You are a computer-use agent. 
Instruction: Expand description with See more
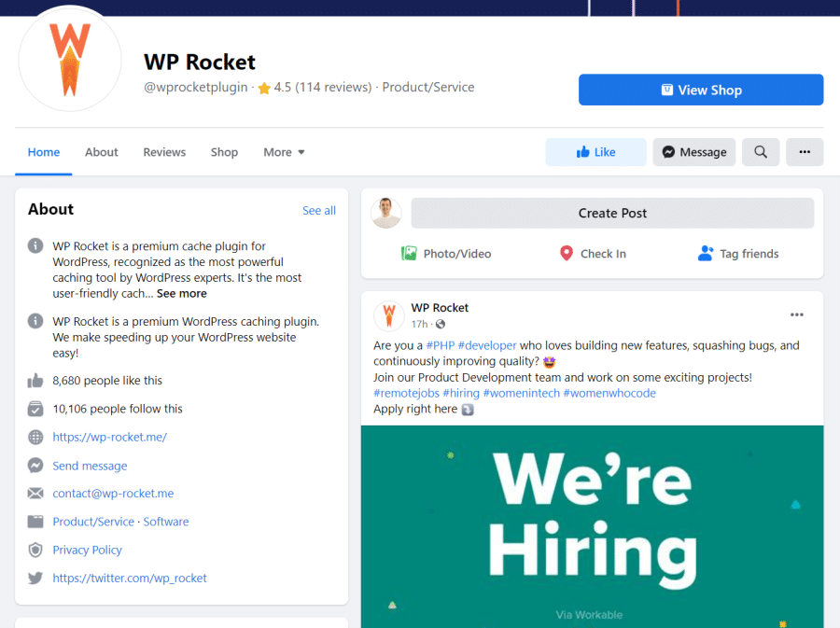pos(182,293)
